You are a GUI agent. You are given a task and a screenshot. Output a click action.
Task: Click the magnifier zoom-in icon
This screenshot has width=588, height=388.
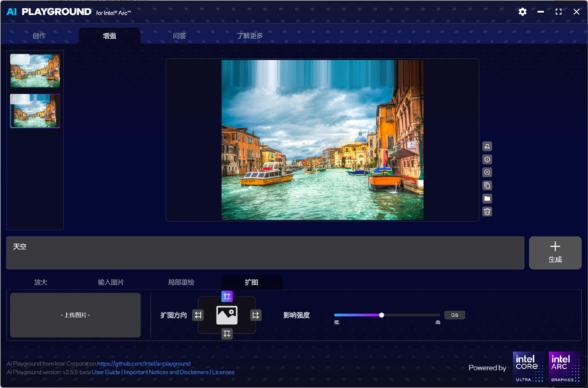click(487, 172)
